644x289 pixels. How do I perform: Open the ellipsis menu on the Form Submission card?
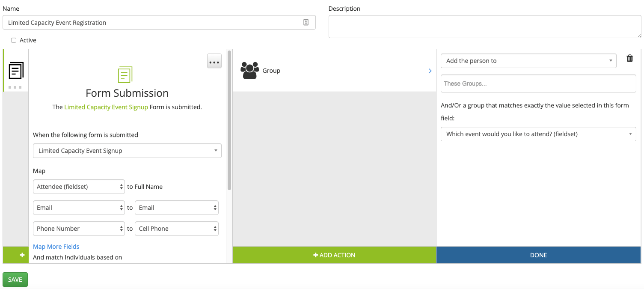[214, 61]
